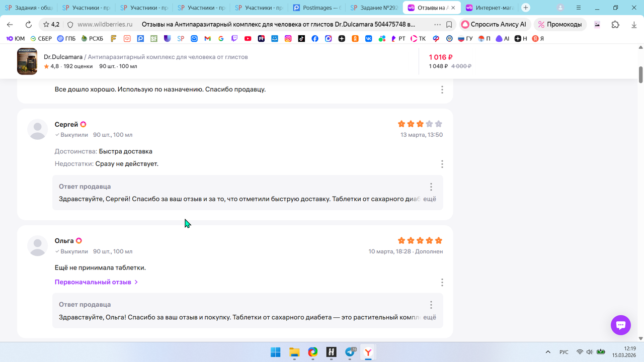Click the page vertical scrollbar thumb

641,74
